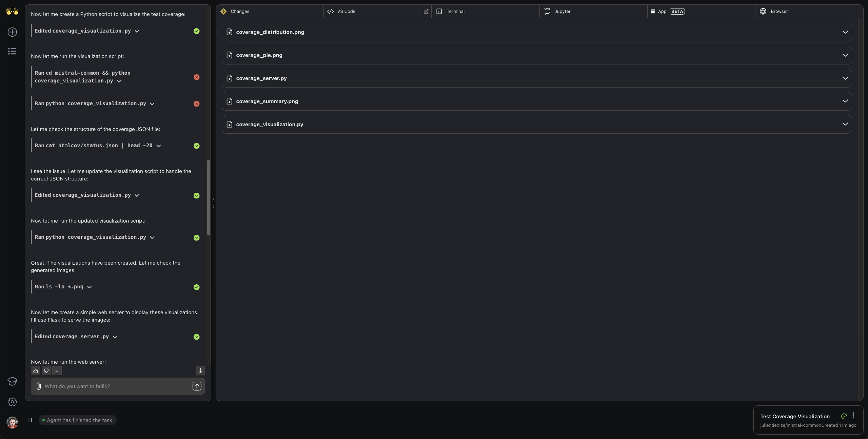This screenshot has width=868, height=439.
Task: Click the paperclip attach file icon
Action: tap(39, 386)
